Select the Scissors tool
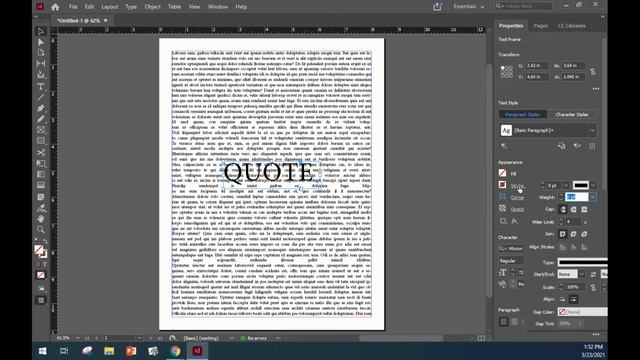Image resolution: width=640 pixels, height=360 pixels. (40, 152)
